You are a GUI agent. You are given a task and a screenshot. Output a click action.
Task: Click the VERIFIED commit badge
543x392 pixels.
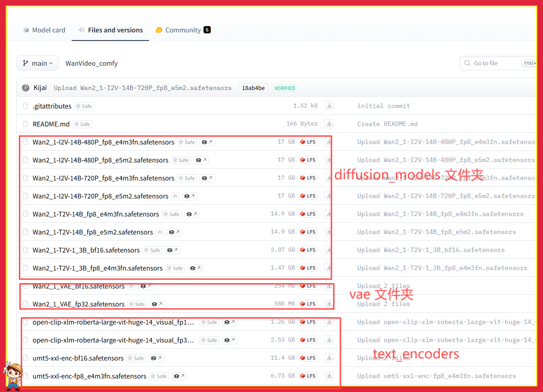tap(285, 88)
